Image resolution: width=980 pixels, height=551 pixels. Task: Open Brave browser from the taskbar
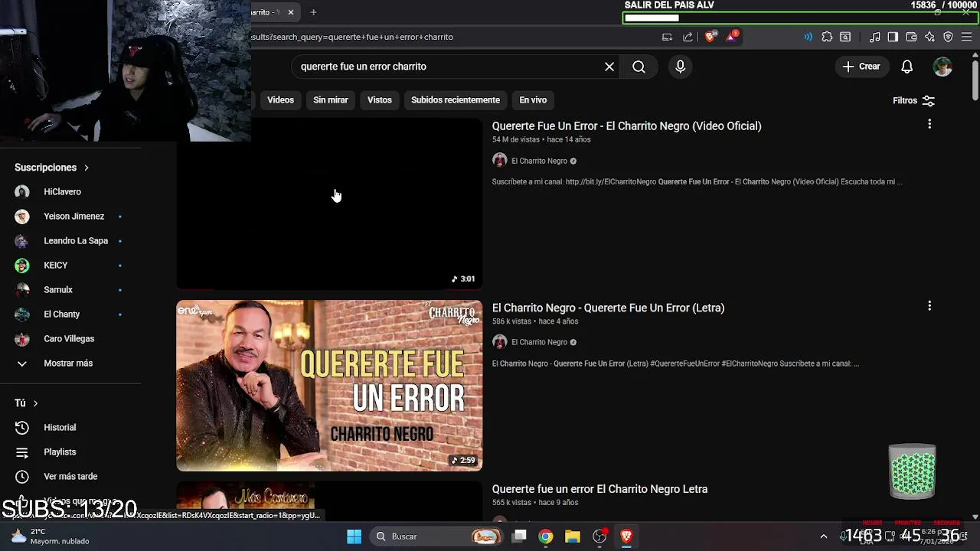pos(626,536)
